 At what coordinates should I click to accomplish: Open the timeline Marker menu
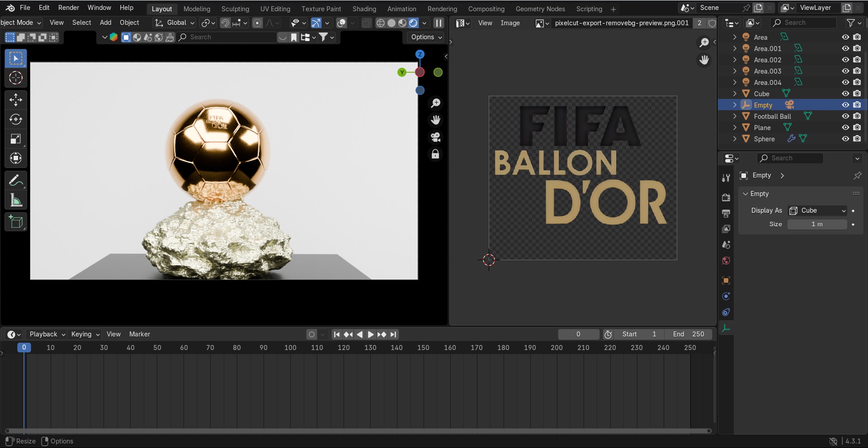(139, 334)
